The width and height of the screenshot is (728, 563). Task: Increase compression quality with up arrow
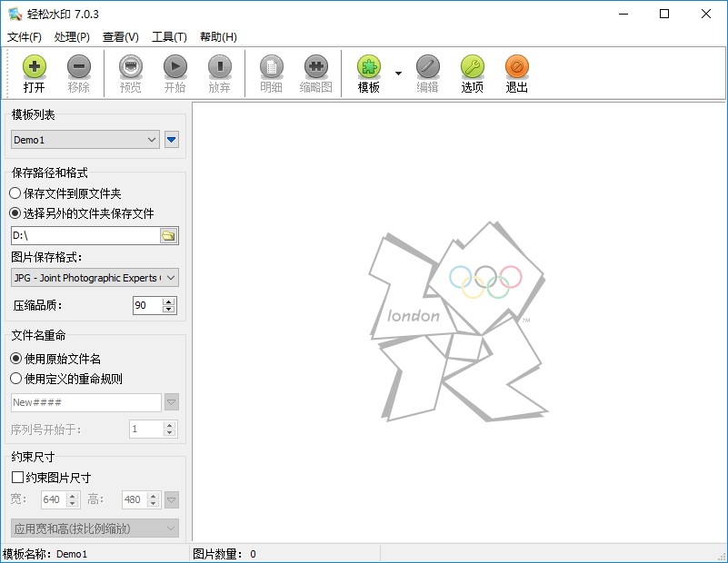(169, 301)
